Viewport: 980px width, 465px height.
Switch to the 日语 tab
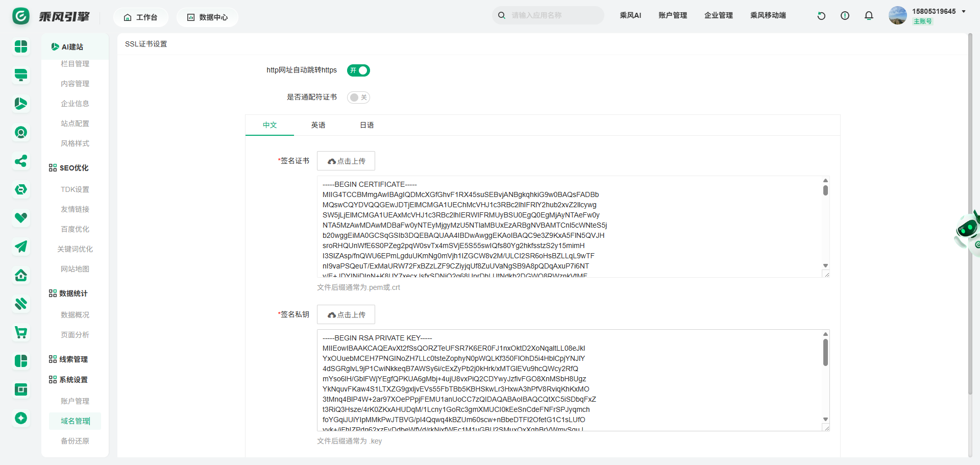tap(366, 125)
